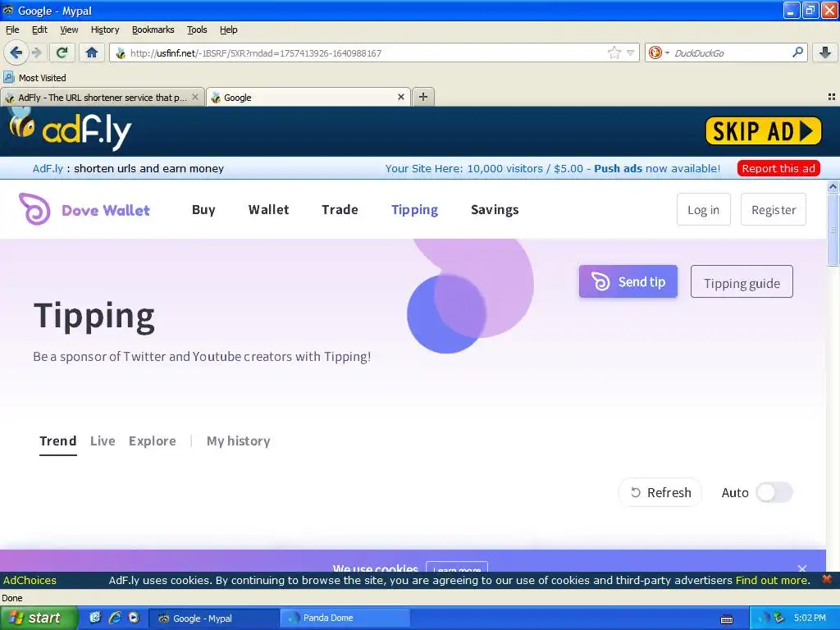Click the site identity icon in address bar
840x630 pixels.
(x=121, y=53)
